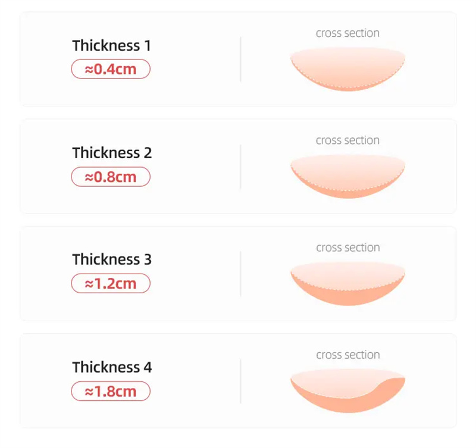Click the Thickness 1 heading
The image size is (476, 448).
[x=111, y=46]
